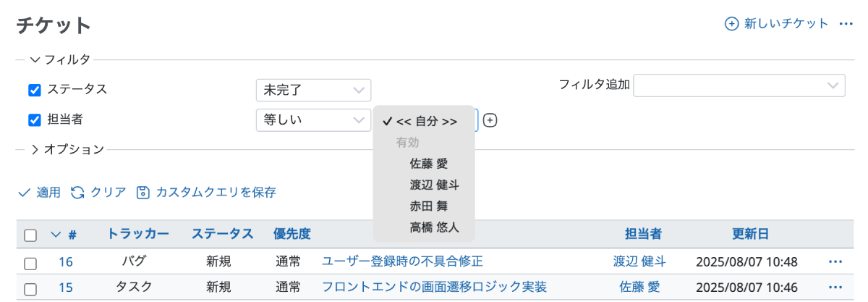868x302 pixels.
Task: Click the 適用 checkmark icon
Action: tap(24, 193)
